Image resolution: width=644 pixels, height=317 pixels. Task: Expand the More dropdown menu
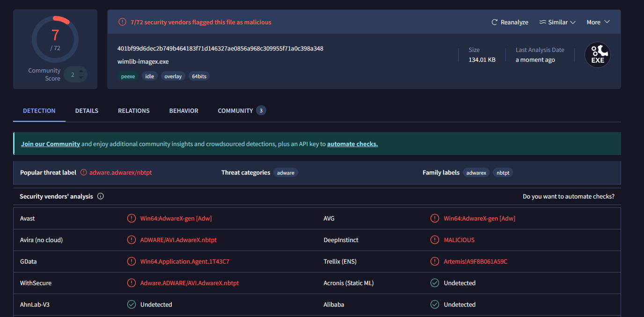598,22
